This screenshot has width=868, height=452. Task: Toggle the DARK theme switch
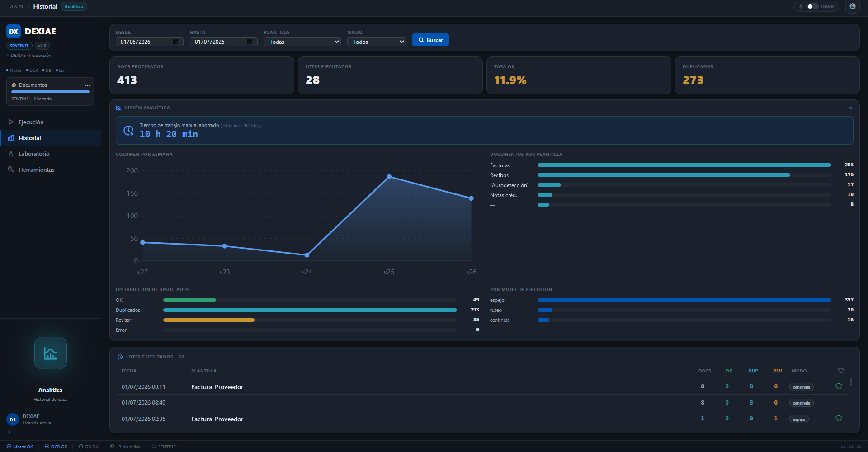point(812,6)
